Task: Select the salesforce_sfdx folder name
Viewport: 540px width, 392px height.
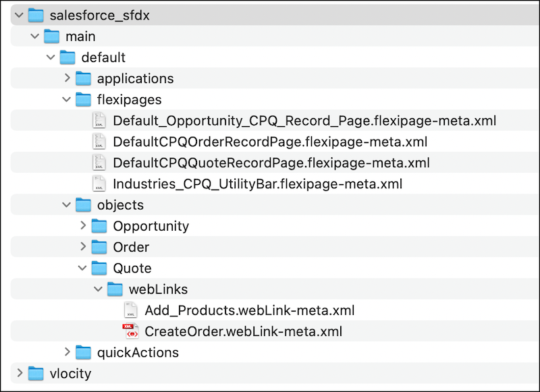Action: 99,16
